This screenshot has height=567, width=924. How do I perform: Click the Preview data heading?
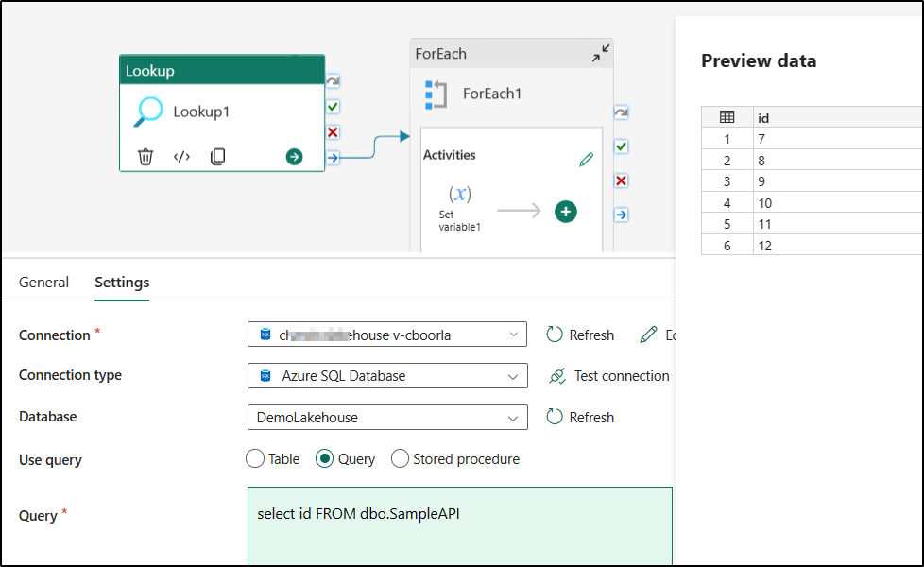tap(759, 60)
